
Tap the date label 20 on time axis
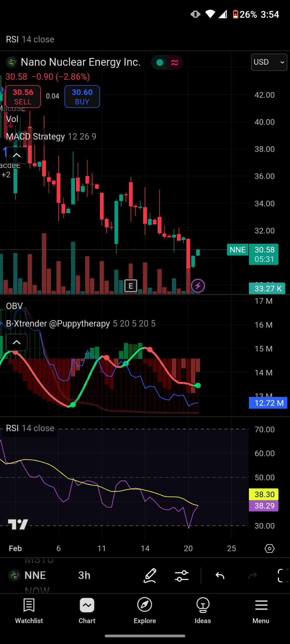188,548
